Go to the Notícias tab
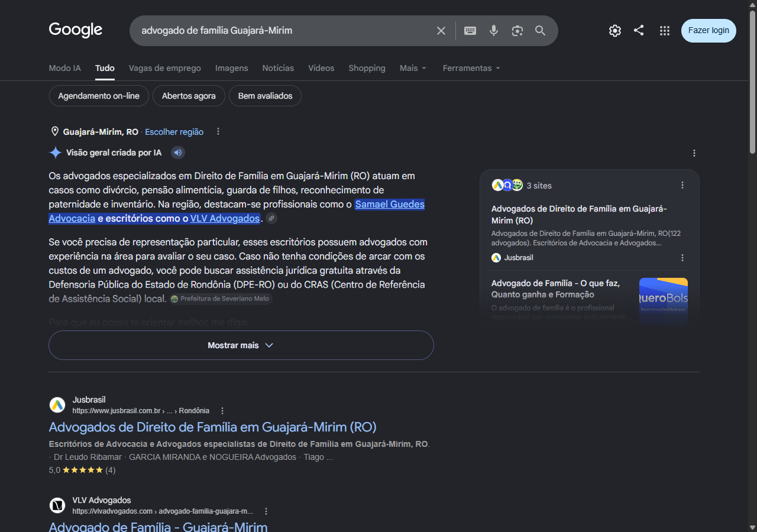Screen dimensions: 757x532 point(278,68)
